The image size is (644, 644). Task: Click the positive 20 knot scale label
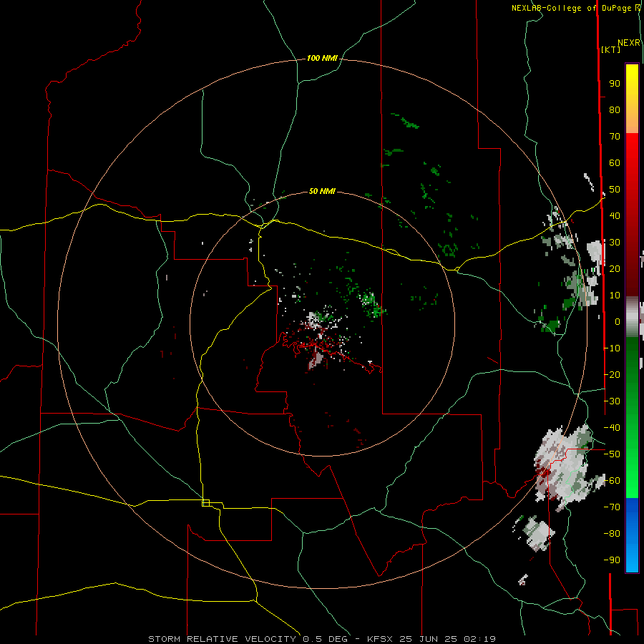pyautogui.click(x=615, y=268)
